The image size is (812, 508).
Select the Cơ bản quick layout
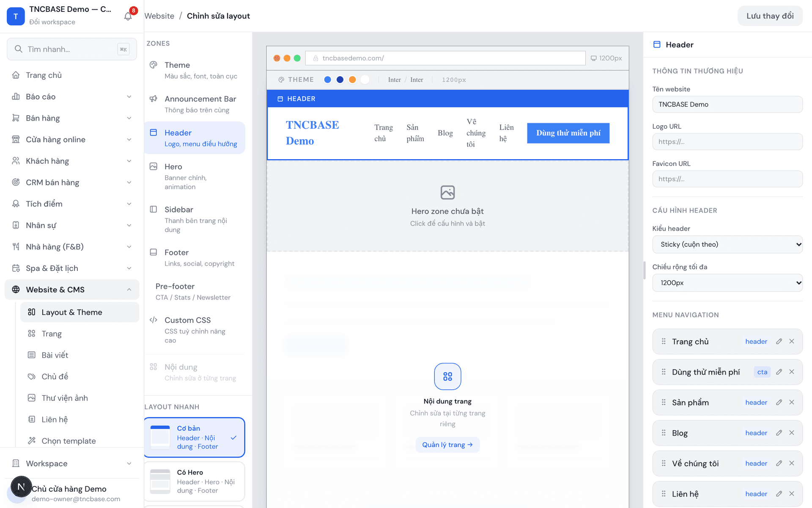pyautogui.click(x=195, y=438)
